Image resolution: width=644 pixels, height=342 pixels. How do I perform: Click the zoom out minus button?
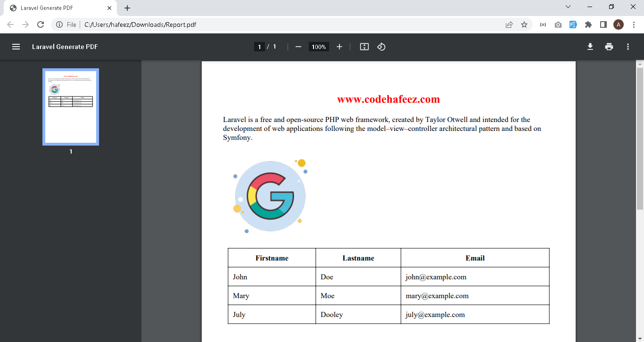298,47
